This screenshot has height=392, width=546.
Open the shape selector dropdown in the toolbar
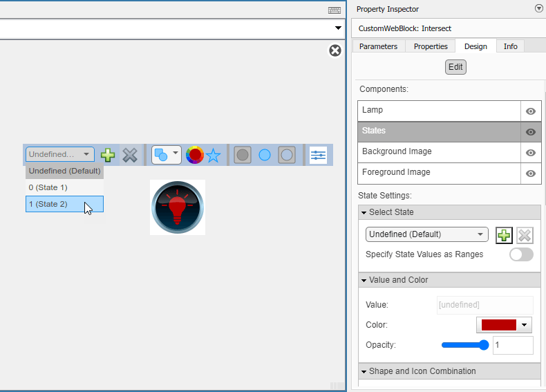click(x=167, y=155)
